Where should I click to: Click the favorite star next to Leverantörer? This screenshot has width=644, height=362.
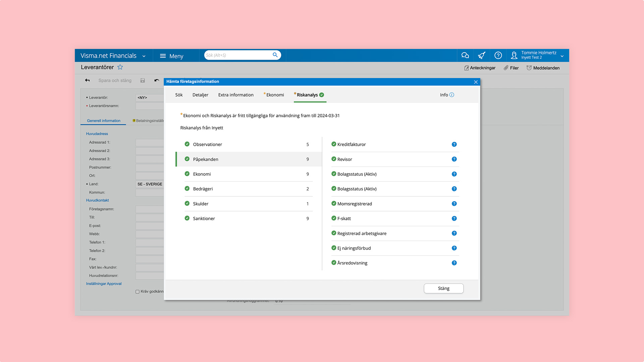pyautogui.click(x=120, y=67)
